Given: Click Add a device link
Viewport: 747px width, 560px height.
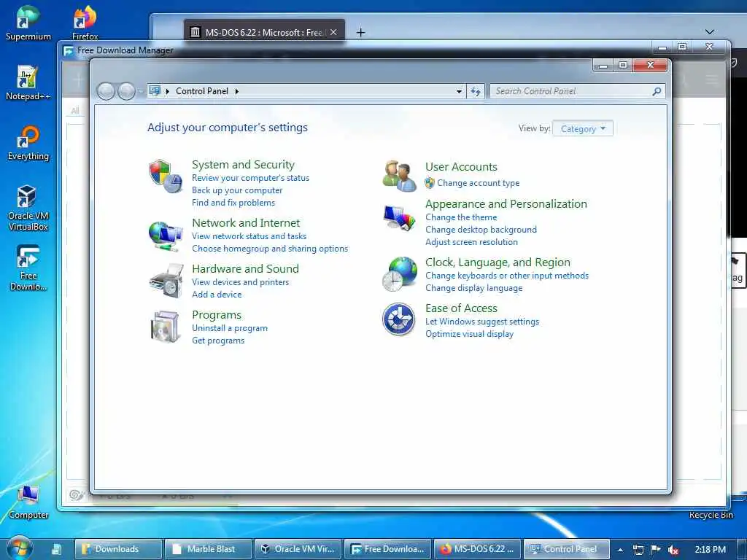Looking at the screenshot, I should pyautogui.click(x=217, y=295).
